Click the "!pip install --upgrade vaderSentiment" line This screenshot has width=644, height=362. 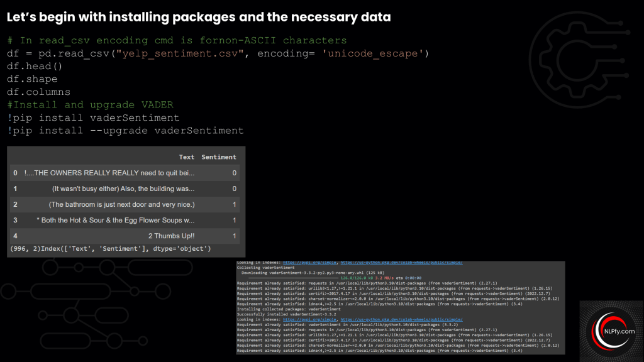[x=125, y=131]
